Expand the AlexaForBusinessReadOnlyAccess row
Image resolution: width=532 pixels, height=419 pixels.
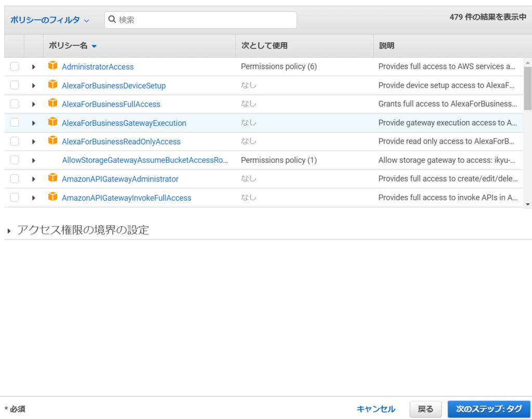tap(34, 141)
